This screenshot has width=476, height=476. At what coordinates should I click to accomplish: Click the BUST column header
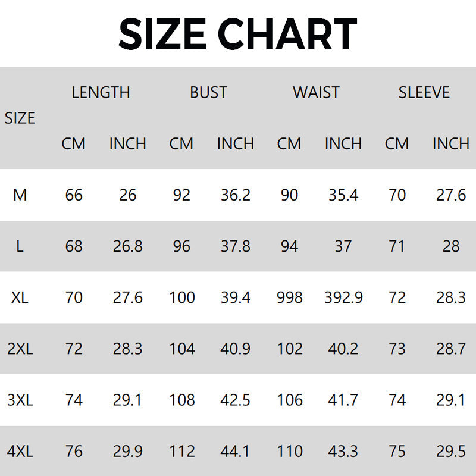(208, 92)
